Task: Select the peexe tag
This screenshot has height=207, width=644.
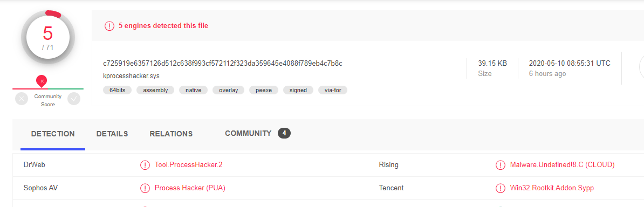Action: 264,90
